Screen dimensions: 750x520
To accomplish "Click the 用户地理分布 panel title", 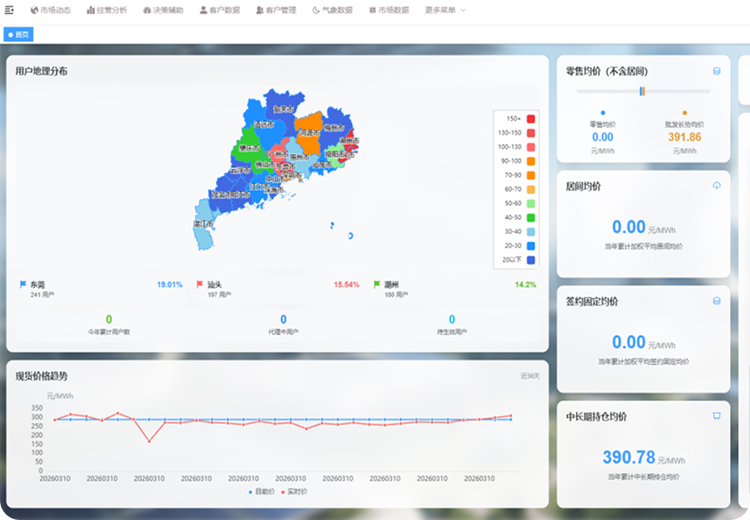I will (41, 71).
